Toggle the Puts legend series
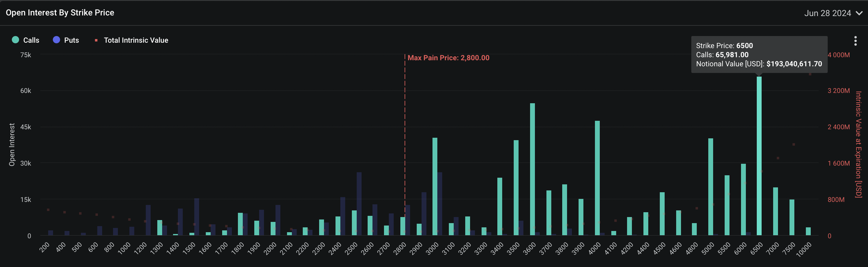Image resolution: width=868 pixels, height=267 pixels. coord(66,40)
